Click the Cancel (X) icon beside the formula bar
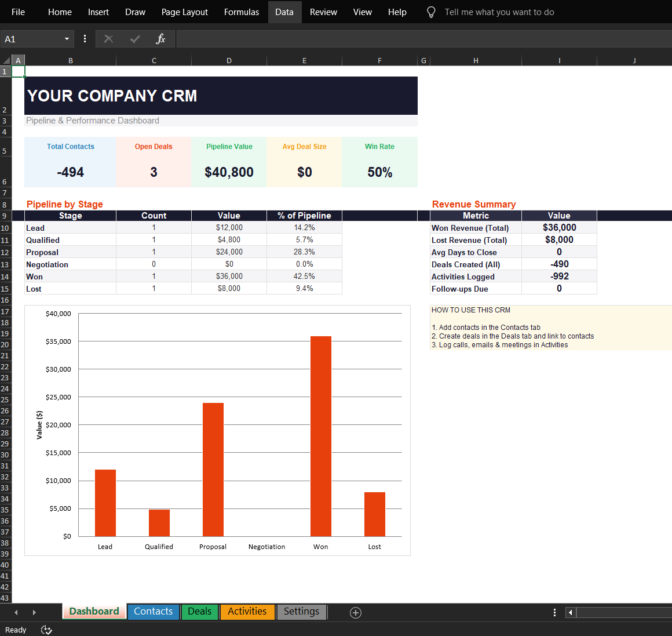This screenshot has height=636, width=672. (x=108, y=39)
